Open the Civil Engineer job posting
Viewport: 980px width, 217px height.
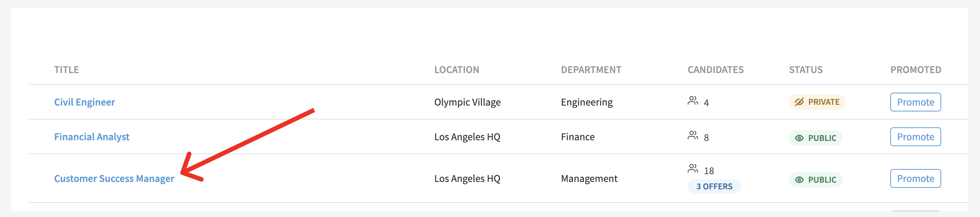click(x=85, y=102)
